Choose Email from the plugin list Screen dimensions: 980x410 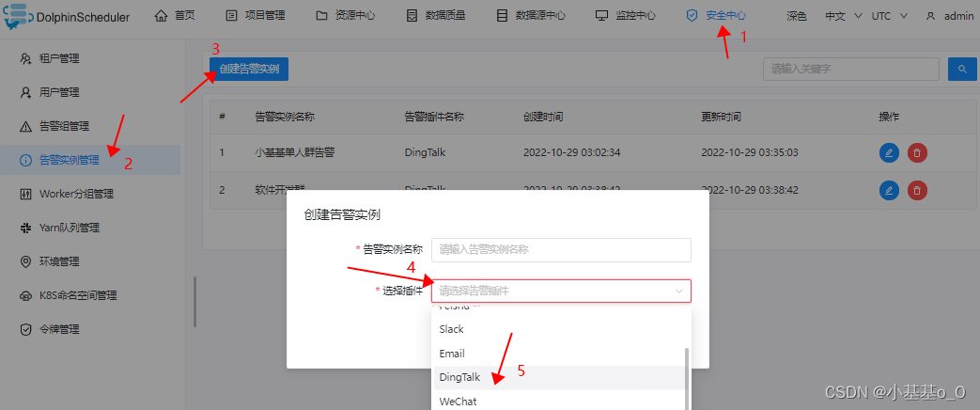click(561, 354)
